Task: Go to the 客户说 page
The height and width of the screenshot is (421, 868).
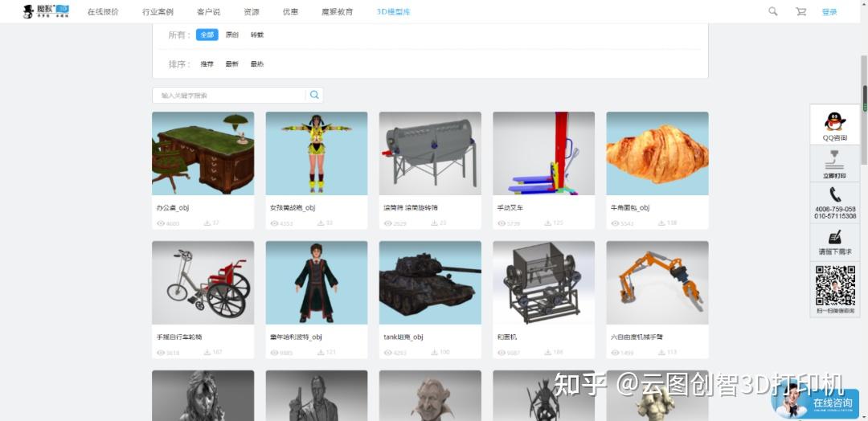Action: click(208, 11)
